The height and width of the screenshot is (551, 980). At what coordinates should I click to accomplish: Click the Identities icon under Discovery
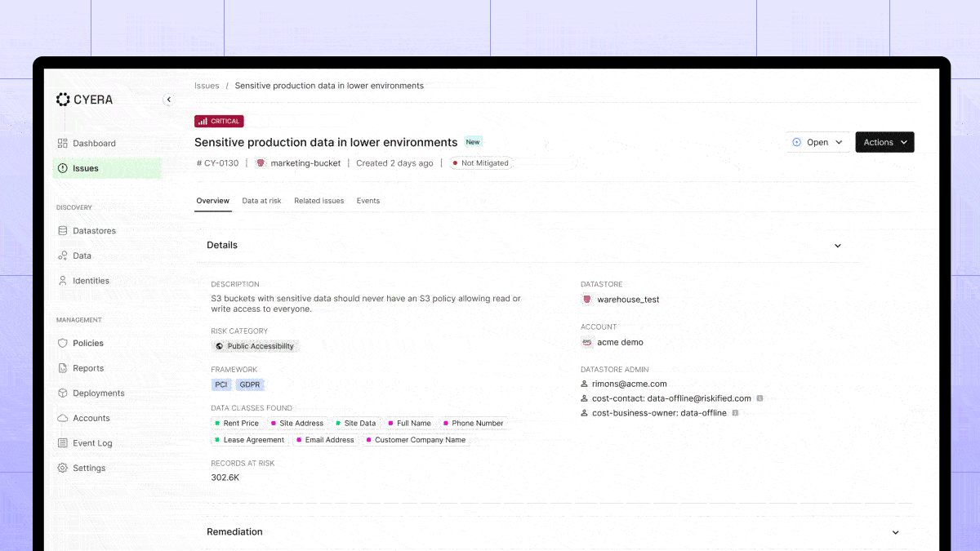64,280
